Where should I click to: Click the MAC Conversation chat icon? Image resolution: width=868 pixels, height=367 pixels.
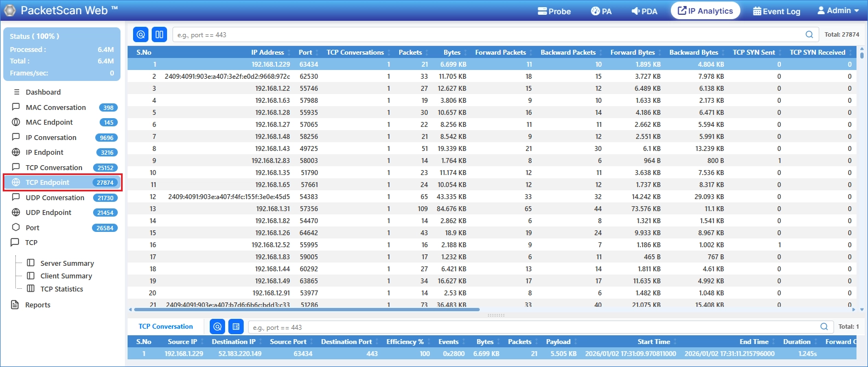pos(16,107)
